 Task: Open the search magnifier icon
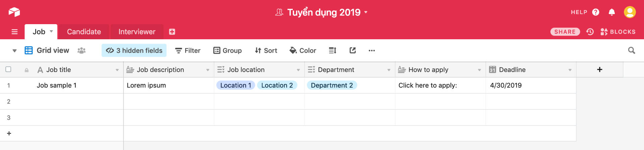pyautogui.click(x=631, y=51)
